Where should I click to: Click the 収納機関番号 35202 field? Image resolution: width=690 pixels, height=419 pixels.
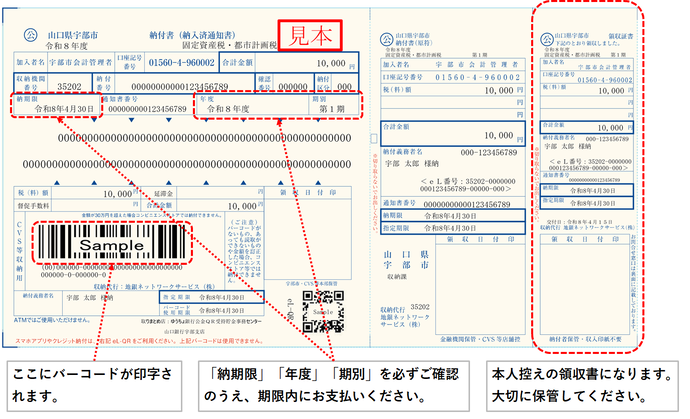(53, 83)
